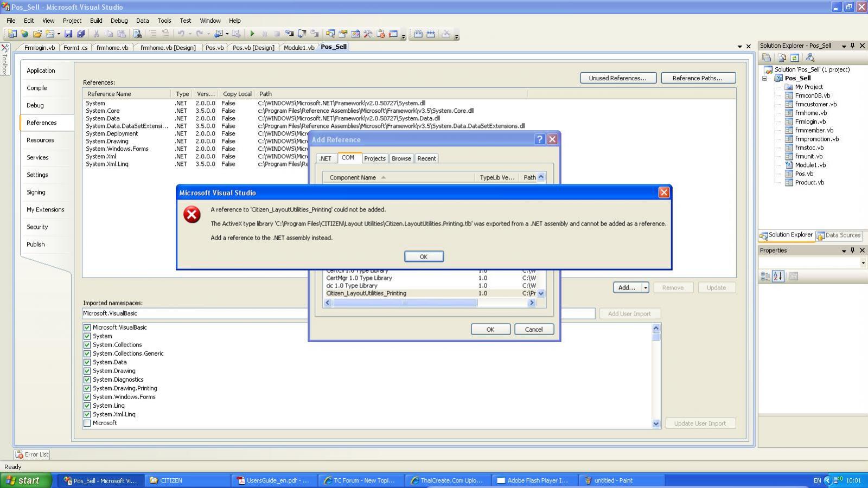The width and height of the screenshot is (868, 488).
Task: Click the Step Over debug icon
Action: click(x=302, y=34)
